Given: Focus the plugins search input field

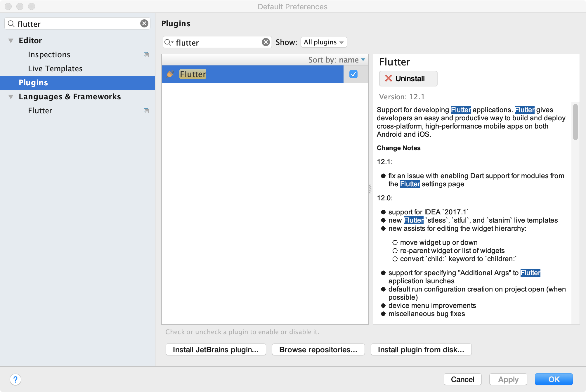Looking at the screenshot, I should 217,42.
